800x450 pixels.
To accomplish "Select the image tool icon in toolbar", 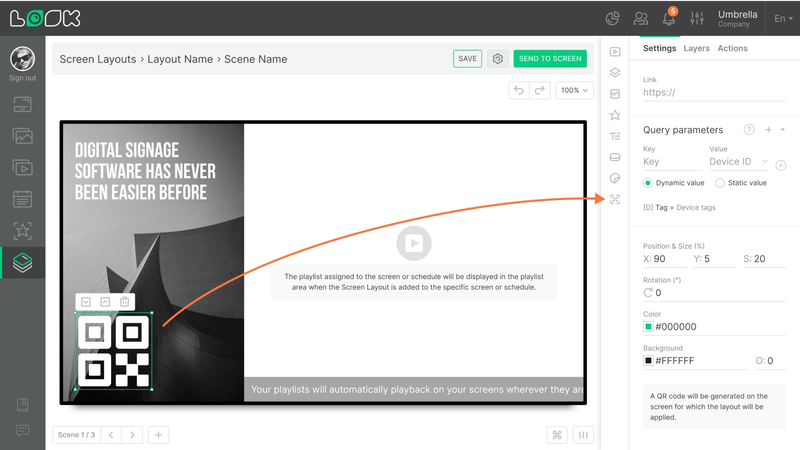I will 615,94.
